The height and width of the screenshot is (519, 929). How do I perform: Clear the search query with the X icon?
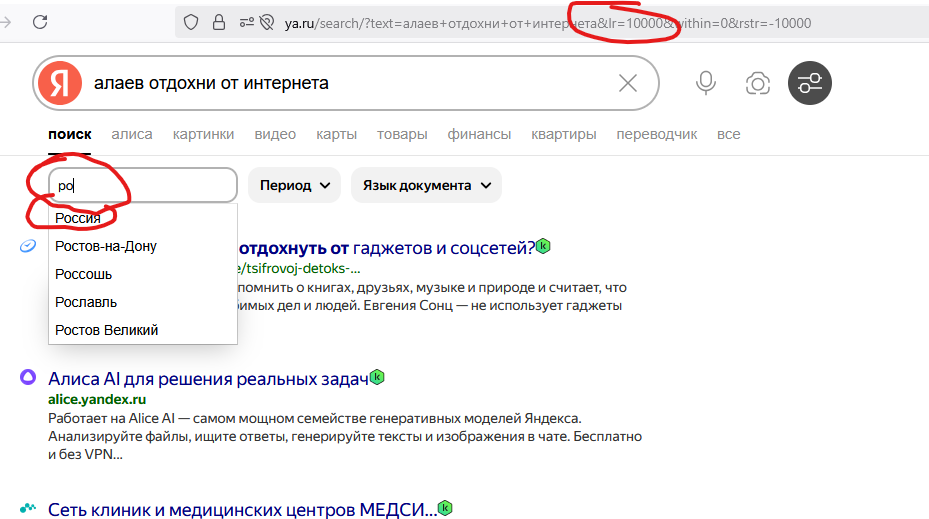coord(628,83)
